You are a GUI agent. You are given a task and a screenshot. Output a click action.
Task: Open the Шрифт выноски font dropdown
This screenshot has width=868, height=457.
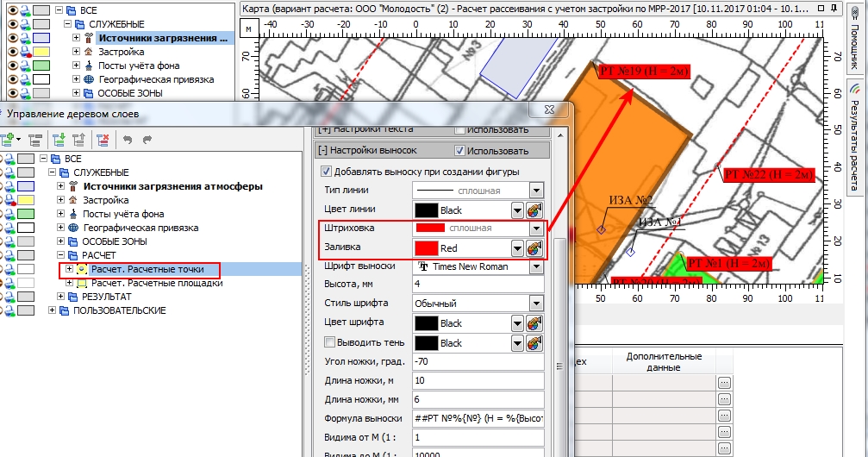pos(536,266)
